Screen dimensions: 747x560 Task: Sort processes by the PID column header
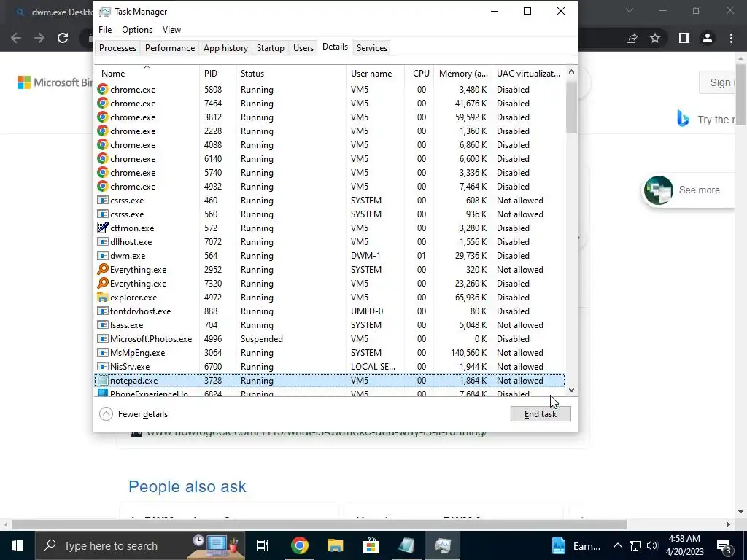pos(217,74)
